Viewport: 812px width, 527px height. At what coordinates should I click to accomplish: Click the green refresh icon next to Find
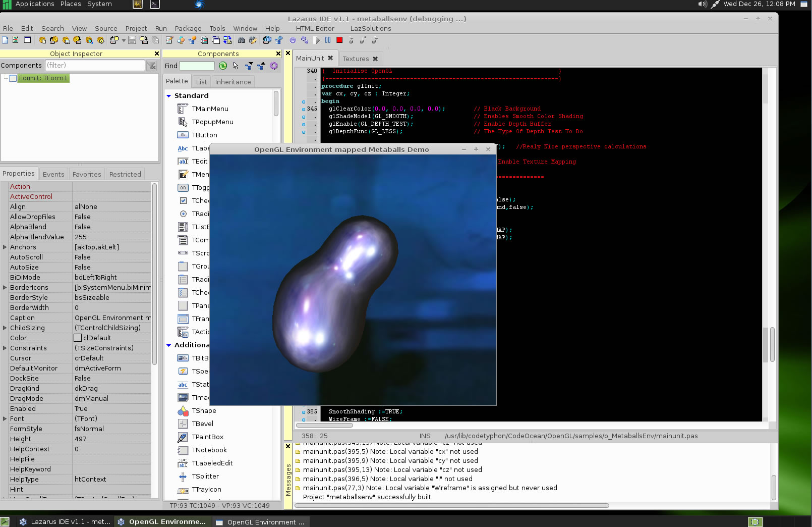223,66
